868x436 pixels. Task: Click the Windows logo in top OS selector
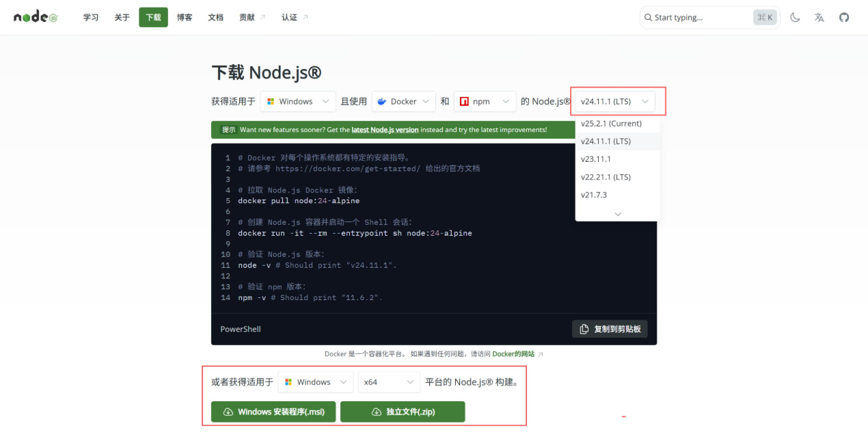click(271, 101)
